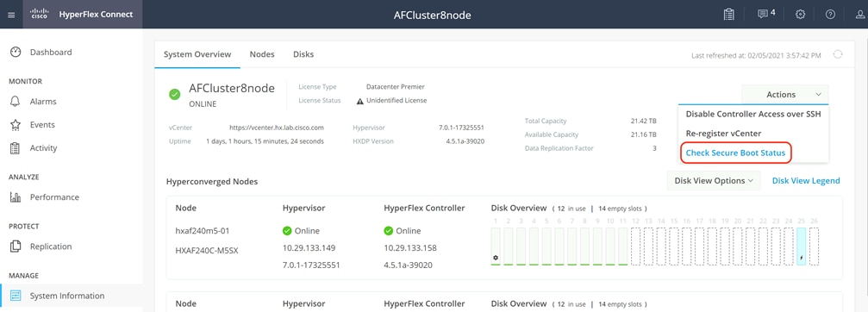The width and height of the screenshot is (868, 312).
Task: Click the refresh icon beside last refreshed time
Action: pyautogui.click(x=838, y=54)
